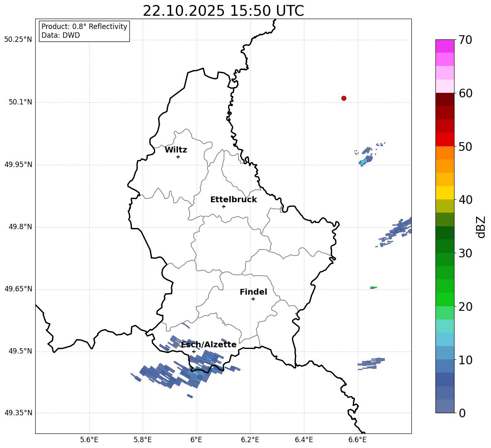Click the 50.25°N latitude label
The image size is (491, 448).
[x=18, y=40]
